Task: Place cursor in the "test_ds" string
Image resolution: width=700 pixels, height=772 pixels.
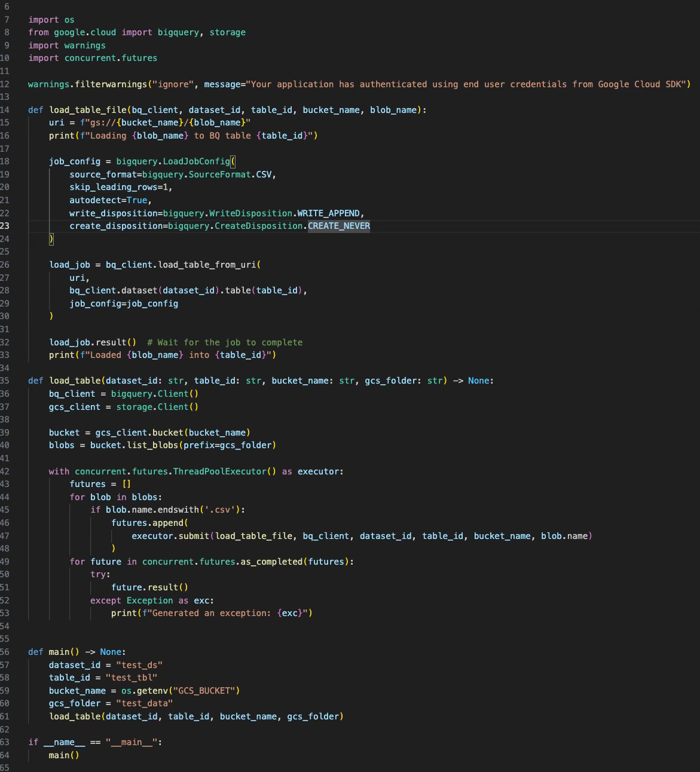Action: pos(139,664)
